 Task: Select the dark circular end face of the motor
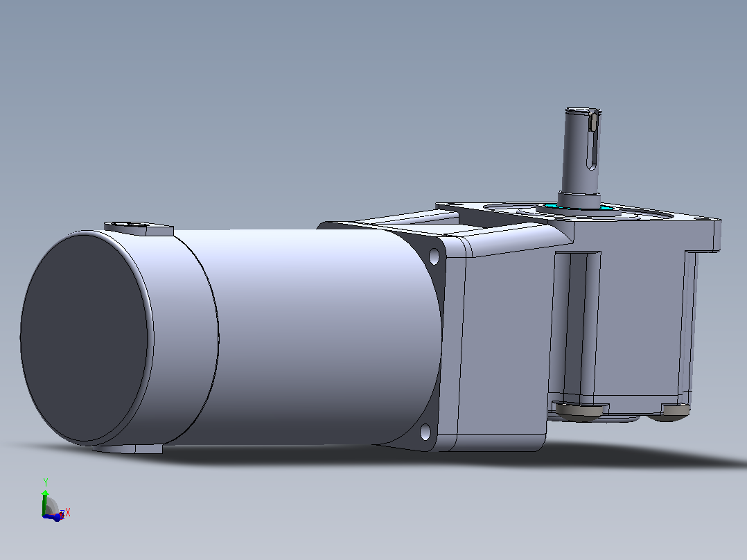point(85,338)
